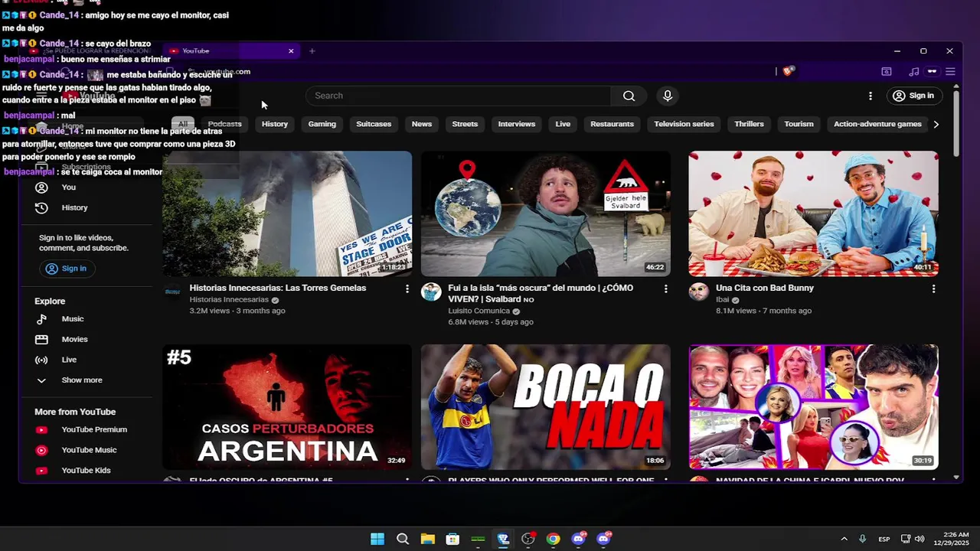Open Google Chrome from taskbar
The image size is (980, 551).
[553, 539]
